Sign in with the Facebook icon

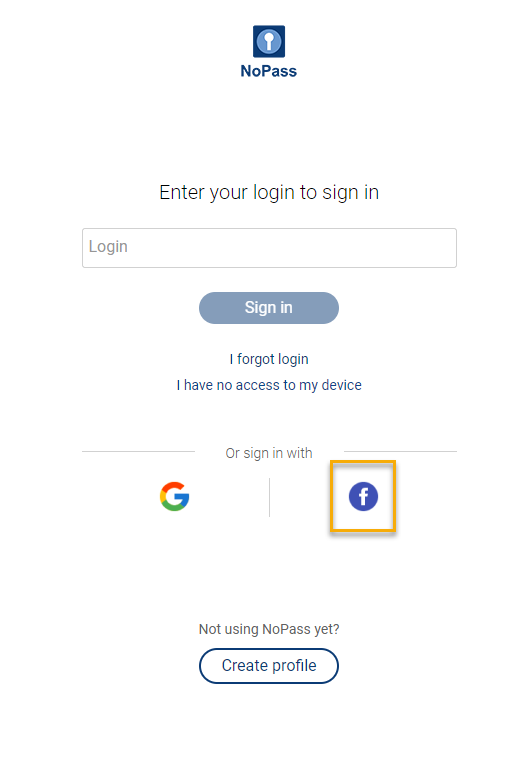point(363,496)
